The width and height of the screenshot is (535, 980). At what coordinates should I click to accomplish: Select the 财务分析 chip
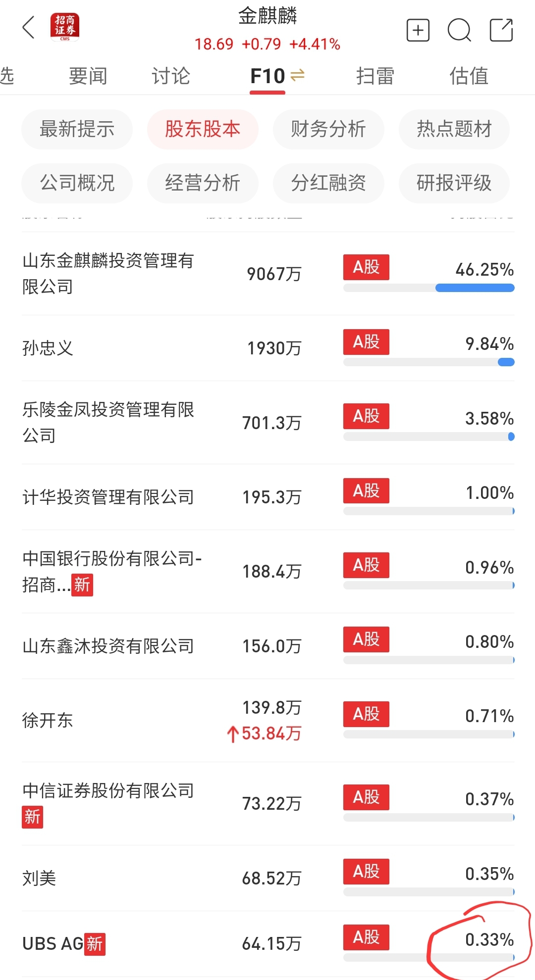pos(328,129)
